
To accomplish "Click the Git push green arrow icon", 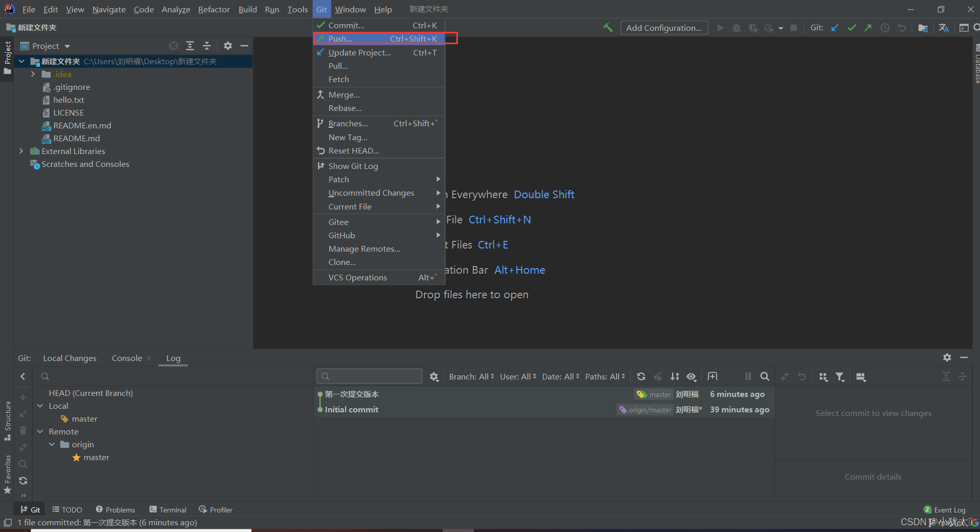I will coord(868,28).
